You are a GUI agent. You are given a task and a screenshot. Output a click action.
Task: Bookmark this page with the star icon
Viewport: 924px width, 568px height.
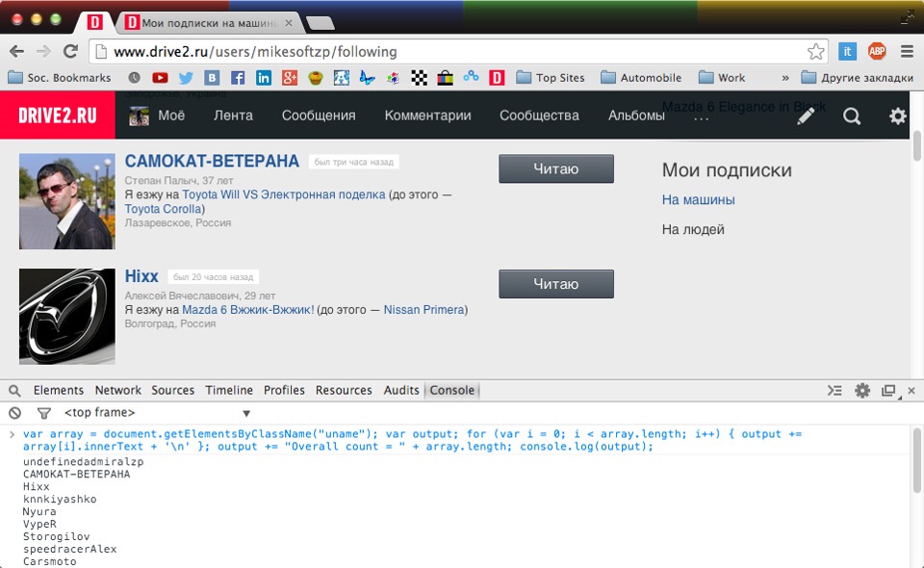pyautogui.click(x=815, y=52)
